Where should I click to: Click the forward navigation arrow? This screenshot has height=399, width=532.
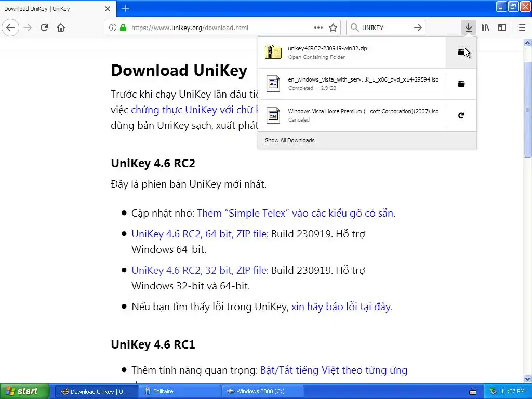coord(28,28)
